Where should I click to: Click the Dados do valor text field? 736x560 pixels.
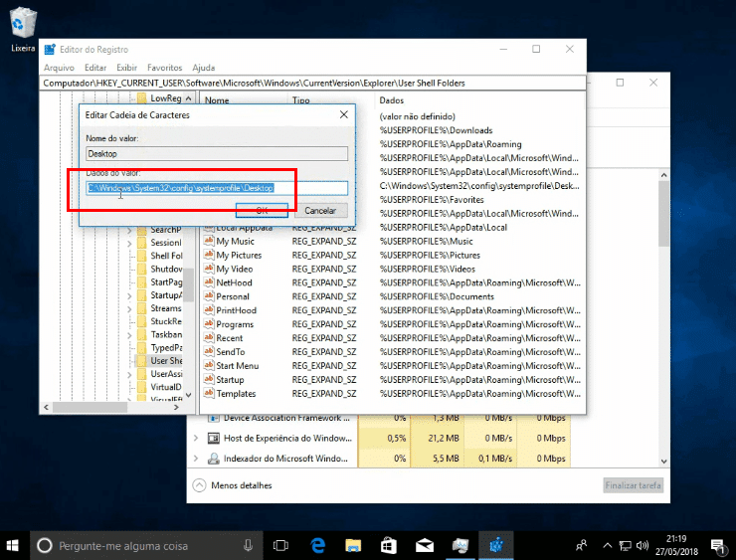(x=217, y=188)
